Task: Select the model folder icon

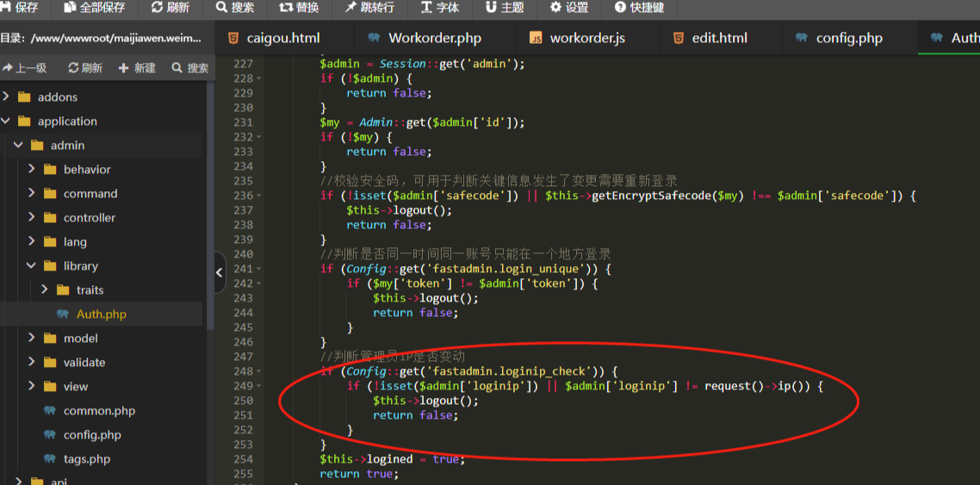Action: [x=50, y=339]
